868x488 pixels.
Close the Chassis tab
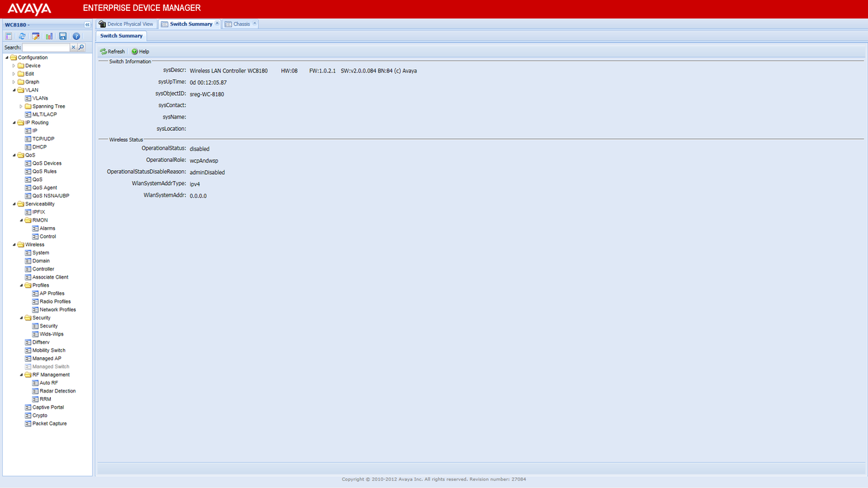click(255, 24)
